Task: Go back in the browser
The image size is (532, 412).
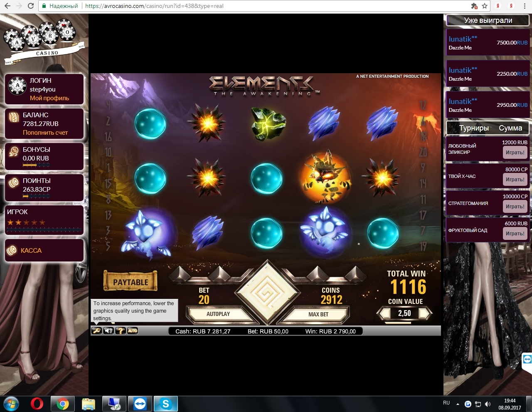Action: (7, 6)
